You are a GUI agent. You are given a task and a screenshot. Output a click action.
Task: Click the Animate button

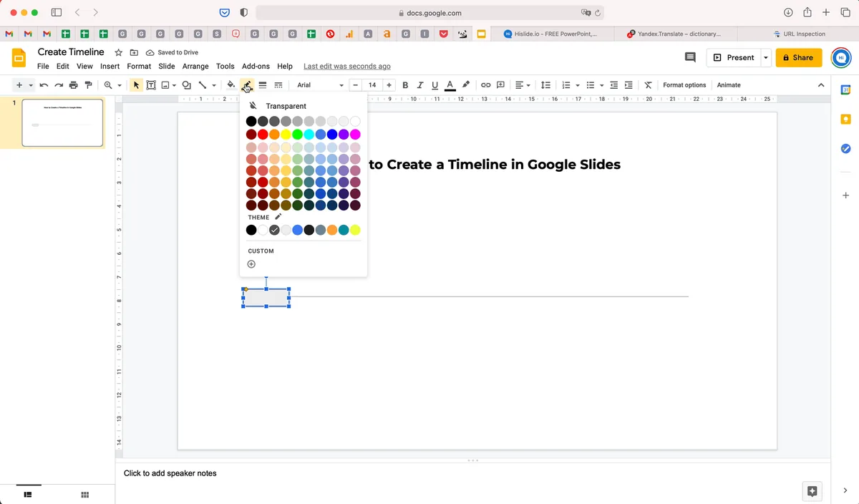729,85
